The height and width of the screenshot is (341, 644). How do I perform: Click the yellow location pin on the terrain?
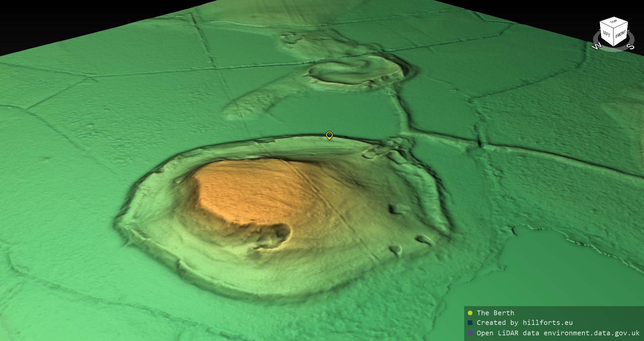329,135
